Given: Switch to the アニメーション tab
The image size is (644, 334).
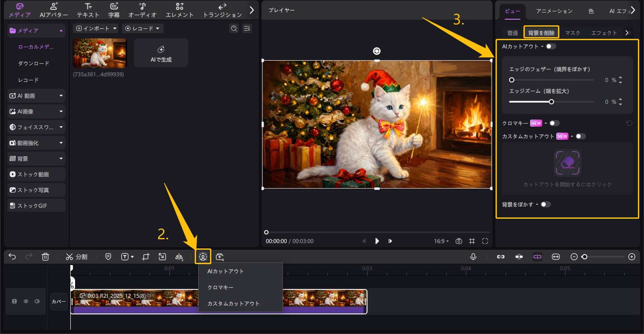Looking at the screenshot, I should click(x=554, y=11).
